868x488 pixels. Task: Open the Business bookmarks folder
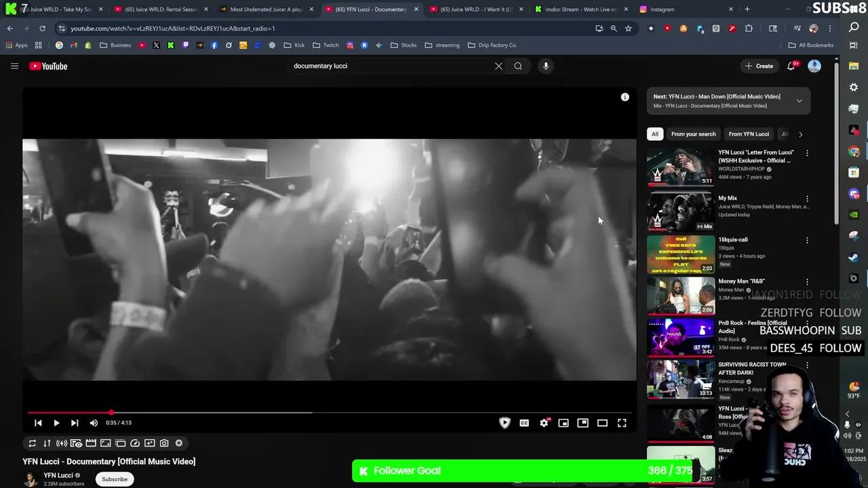[115, 45]
